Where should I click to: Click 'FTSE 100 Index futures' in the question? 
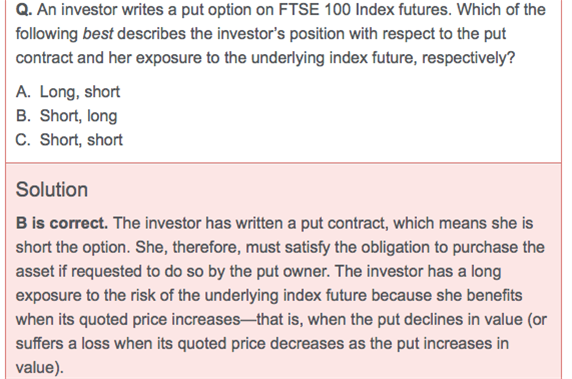tap(364, 10)
